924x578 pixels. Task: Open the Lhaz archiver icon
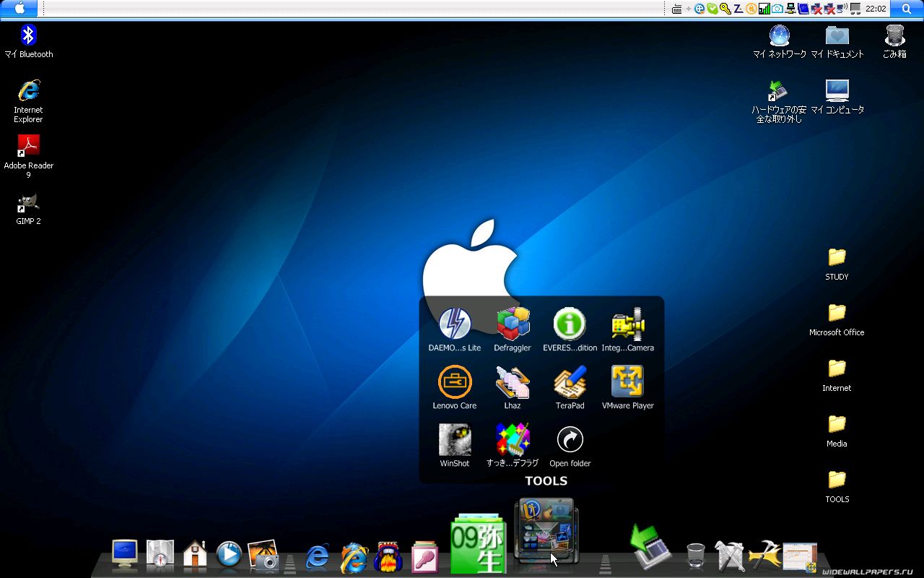(513, 387)
